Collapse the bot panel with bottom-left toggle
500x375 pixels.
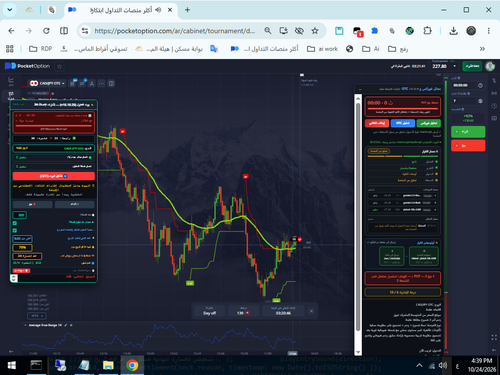[x=14, y=278]
